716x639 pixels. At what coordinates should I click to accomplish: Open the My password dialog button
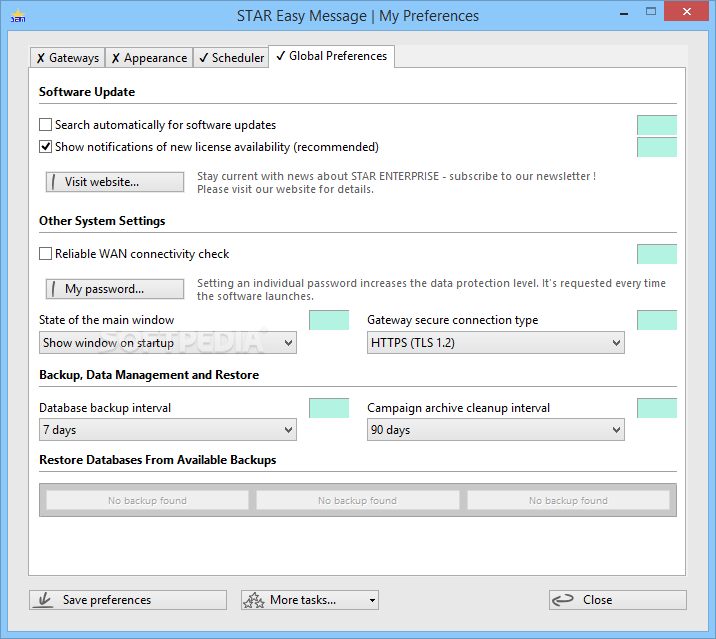(115, 289)
